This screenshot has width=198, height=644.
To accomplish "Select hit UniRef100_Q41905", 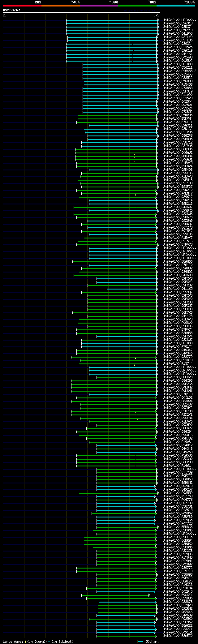I will 178,33.
